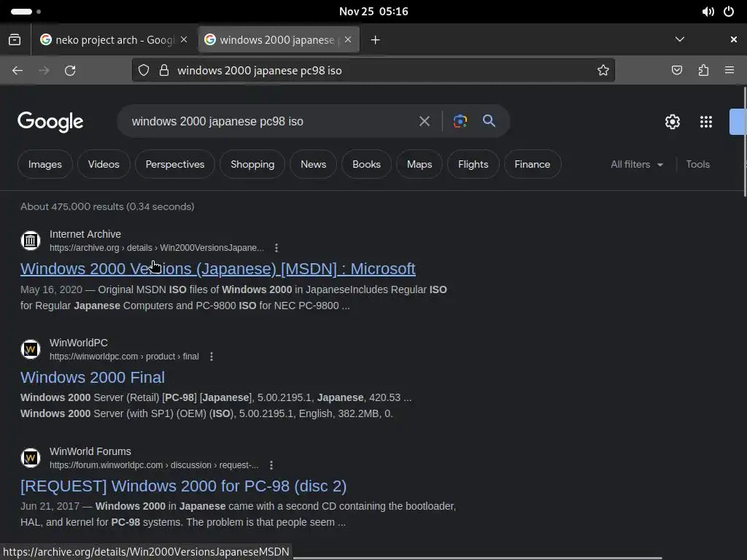Click the Internet Archive site favicon
747x560 pixels.
tap(31, 241)
